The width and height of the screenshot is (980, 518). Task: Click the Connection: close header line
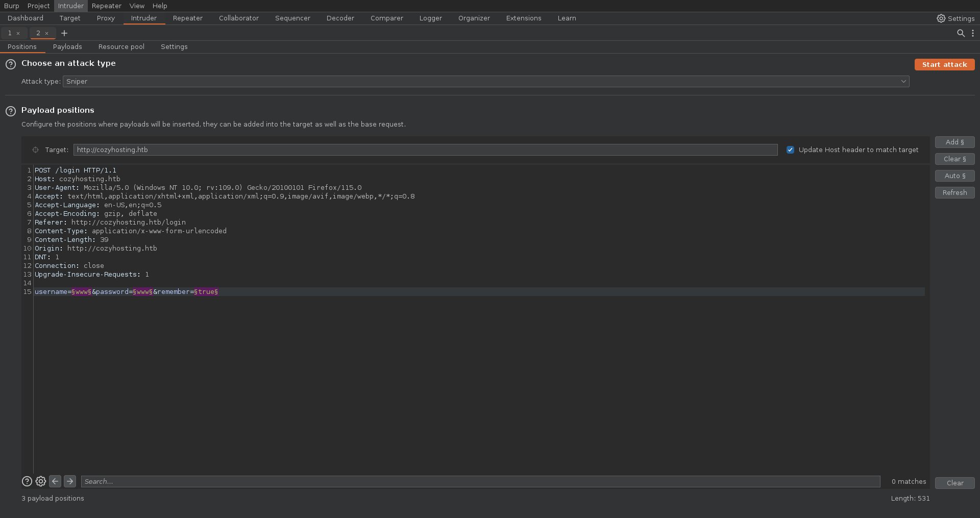click(69, 266)
